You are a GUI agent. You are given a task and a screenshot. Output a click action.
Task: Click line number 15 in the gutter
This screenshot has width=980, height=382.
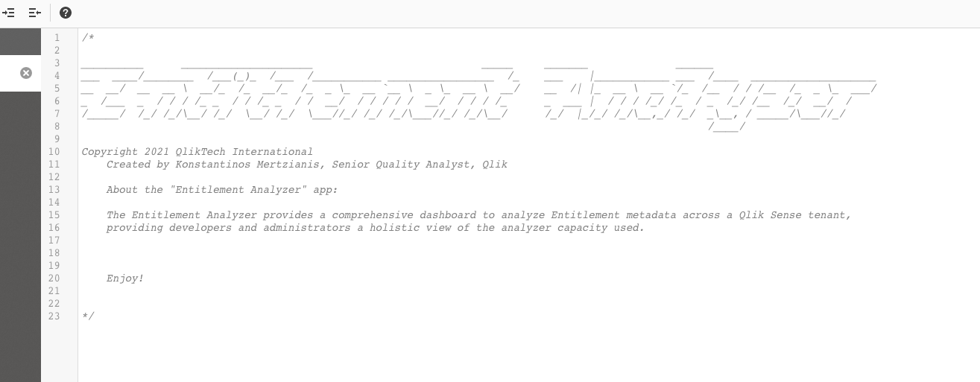click(x=54, y=215)
